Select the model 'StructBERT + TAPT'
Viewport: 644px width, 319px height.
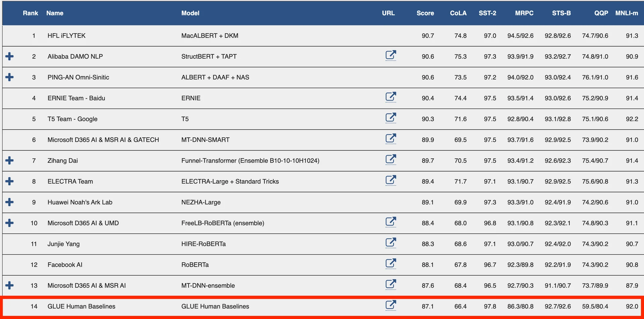(209, 56)
